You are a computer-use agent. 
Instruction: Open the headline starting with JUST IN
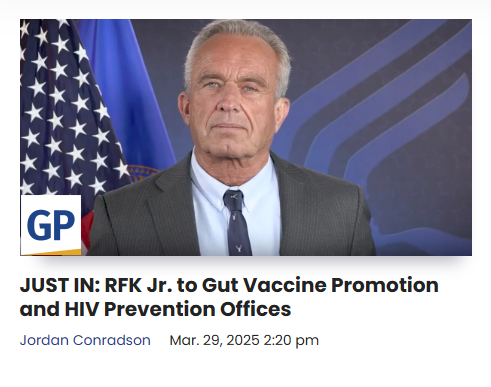coord(229,297)
